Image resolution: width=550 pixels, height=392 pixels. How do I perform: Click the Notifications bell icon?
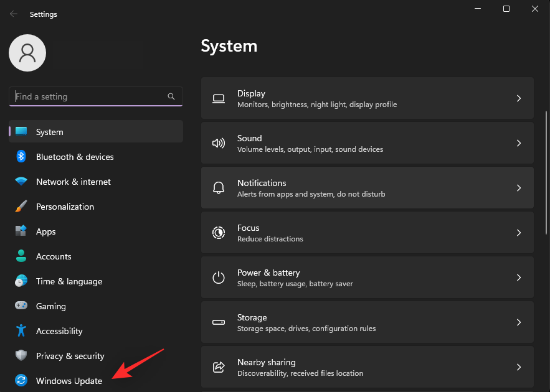coord(218,188)
